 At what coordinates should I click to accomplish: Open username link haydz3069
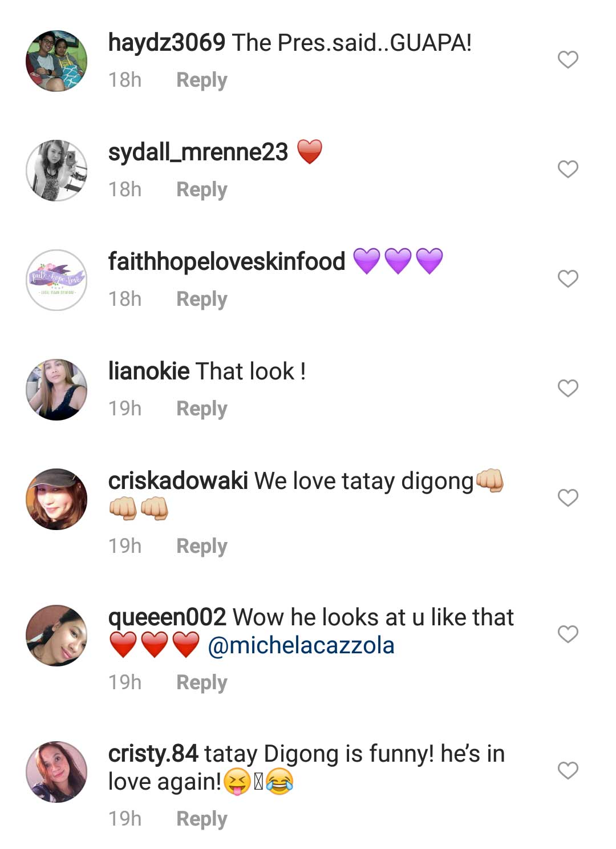(x=167, y=43)
